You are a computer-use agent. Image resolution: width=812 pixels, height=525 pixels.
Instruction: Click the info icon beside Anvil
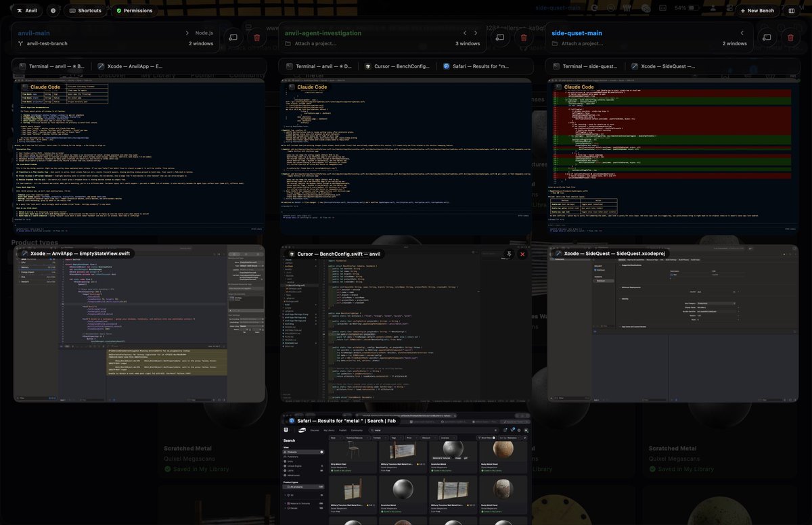coord(53,11)
